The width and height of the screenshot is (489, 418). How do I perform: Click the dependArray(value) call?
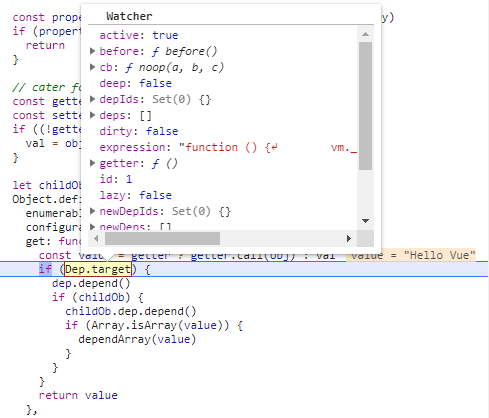tap(137, 339)
